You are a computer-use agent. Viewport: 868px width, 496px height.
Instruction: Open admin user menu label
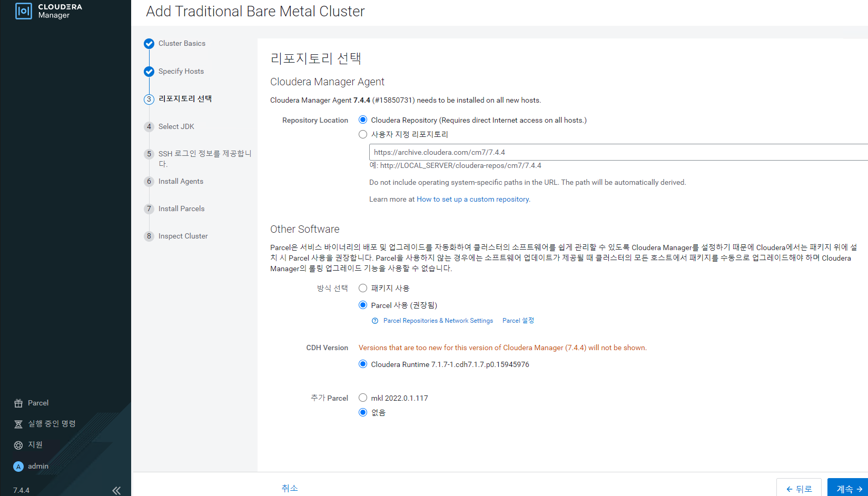(38, 466)
